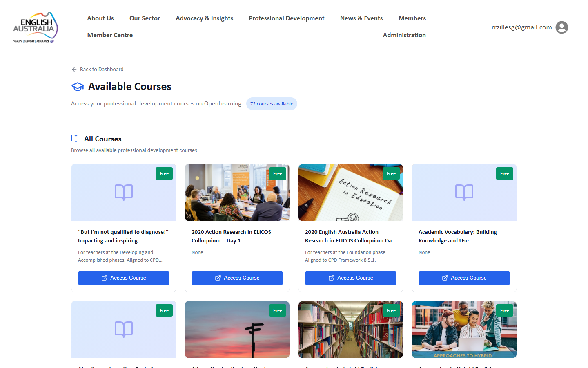Viewport: 588px width, 368px height.
Task: Open the signpost sunset course thumbnail
Action: [237, 330]
